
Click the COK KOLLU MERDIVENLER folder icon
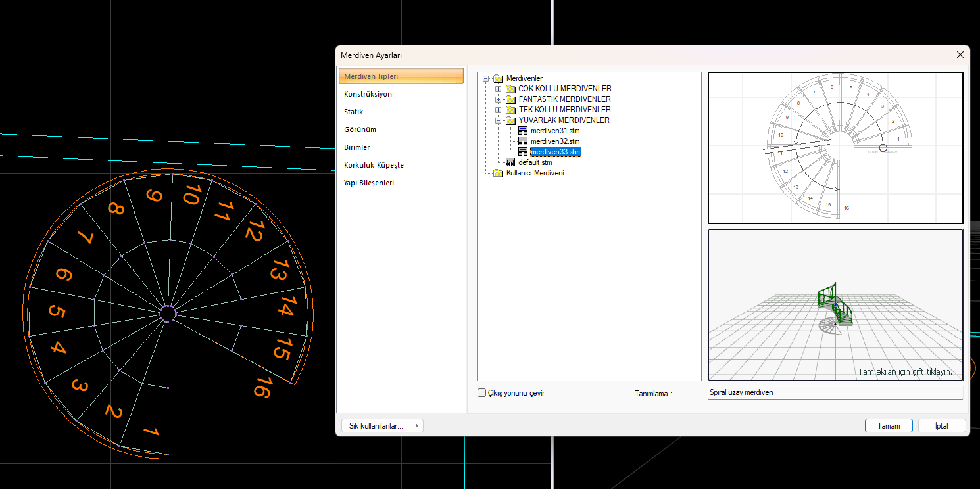510,89
